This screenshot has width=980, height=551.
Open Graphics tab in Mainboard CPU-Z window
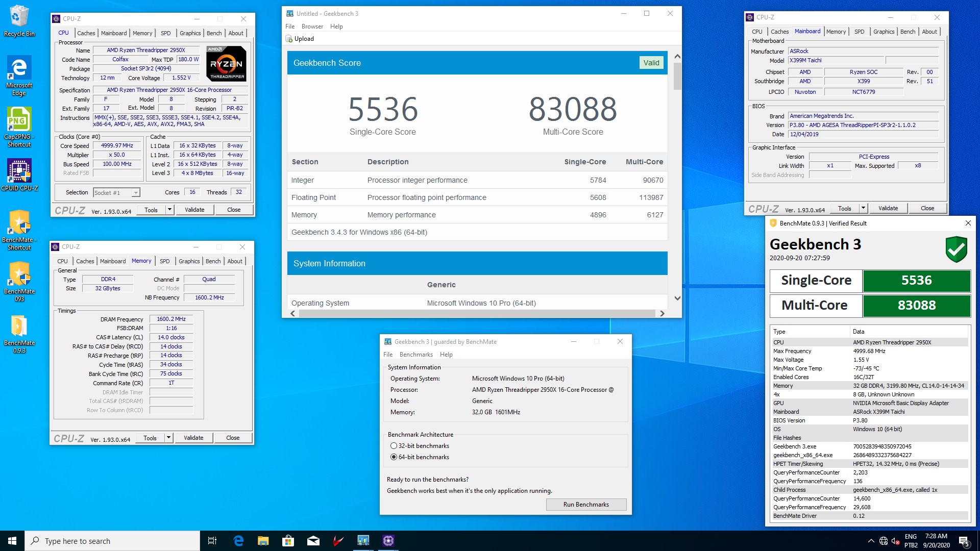tap(884, 32)
